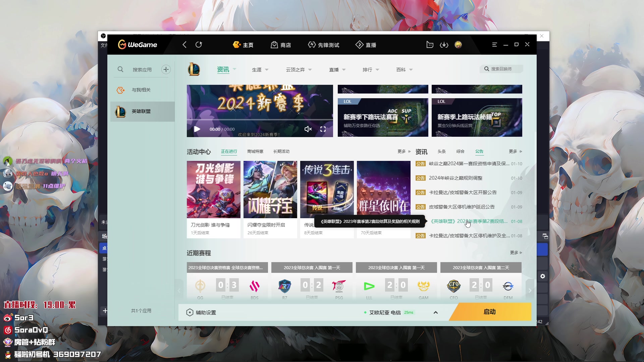
Task: Open 刀光剑影 谁与争锋 activity card
Action: (214, 199)
